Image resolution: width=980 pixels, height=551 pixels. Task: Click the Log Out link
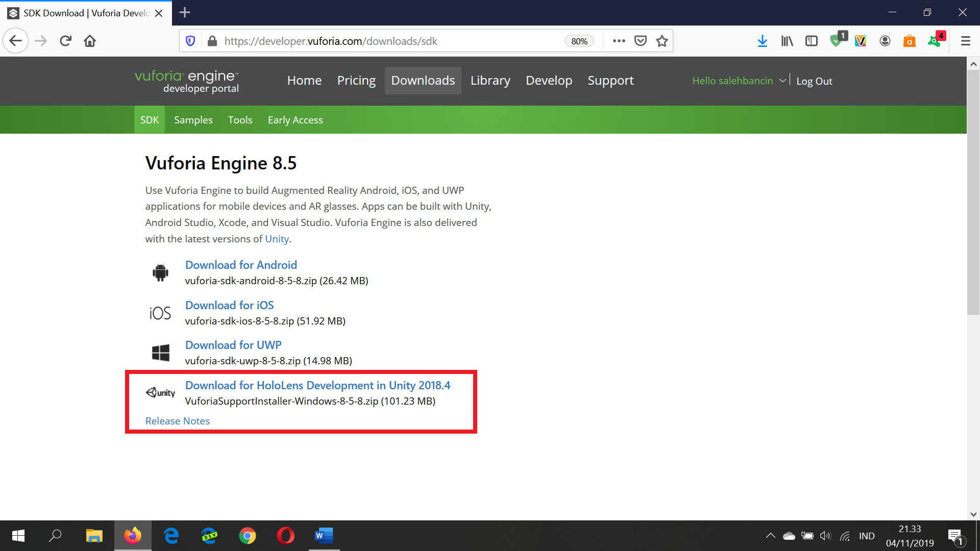click(814, 81)
